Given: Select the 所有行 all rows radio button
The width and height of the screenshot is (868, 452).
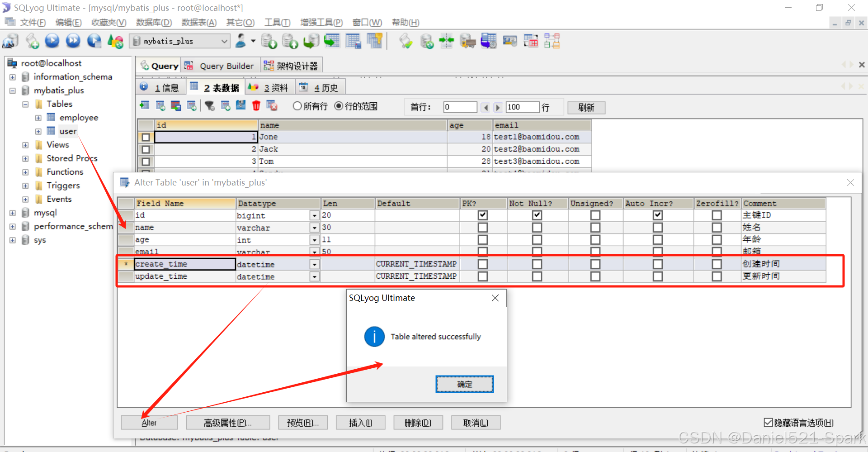Looking at the screenshot, I should coord(297,106).
